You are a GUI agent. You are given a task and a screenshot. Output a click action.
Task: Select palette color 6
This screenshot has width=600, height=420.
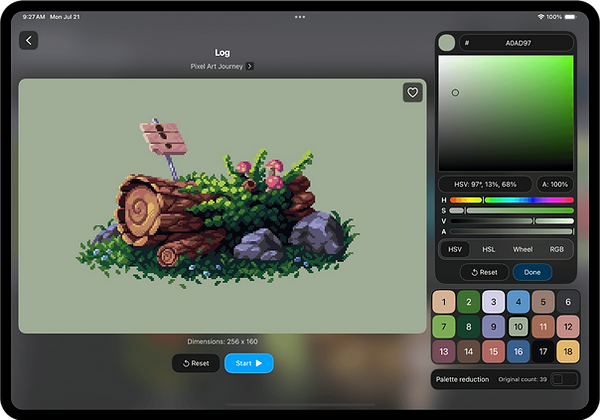coord(568,302)
